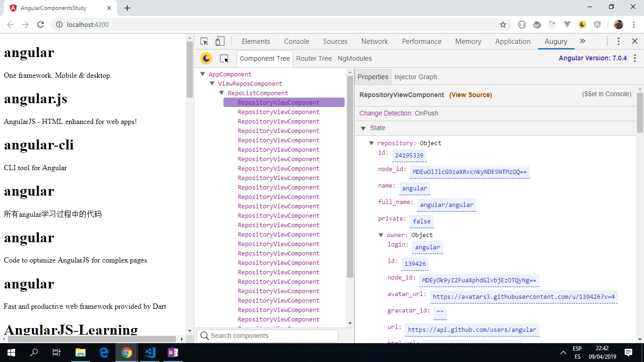Edit the repository id value 24195339

click(409, 155)
